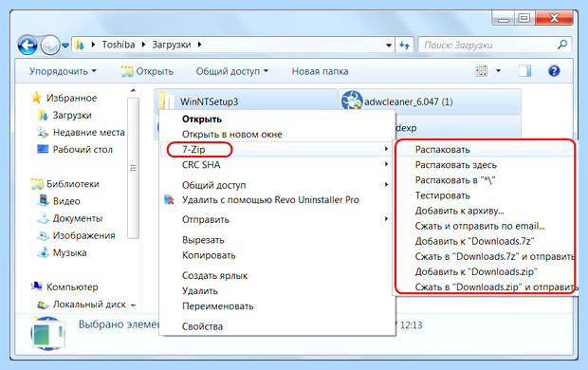Open the Отправить submenu

pyautogui.click(x=278, y=219)
